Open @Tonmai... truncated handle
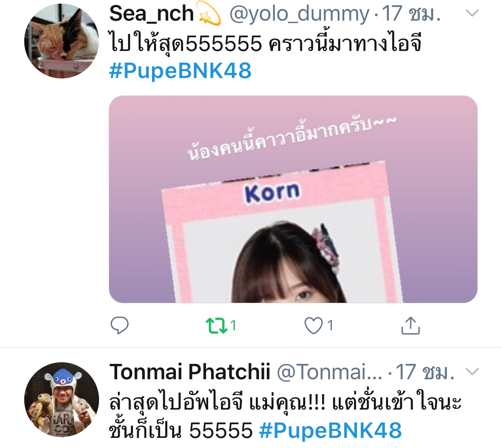 [329, 372]
